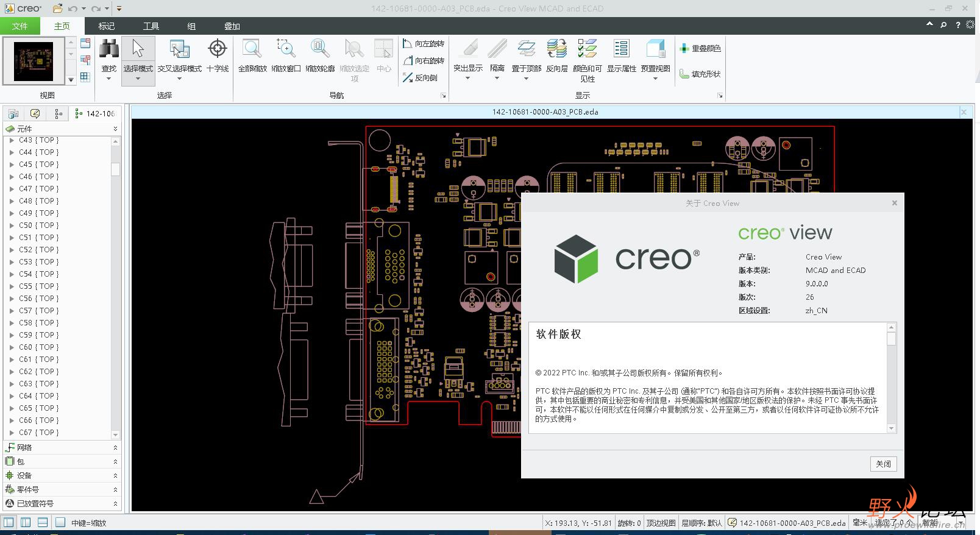Click the 关闭 button in the About dialog
The image size is (980, 535).
[x=883, y=464]
